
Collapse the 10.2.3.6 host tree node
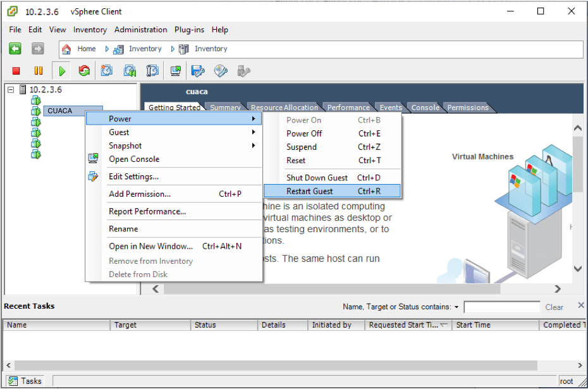pyautogui.click(x=11, y=90)
